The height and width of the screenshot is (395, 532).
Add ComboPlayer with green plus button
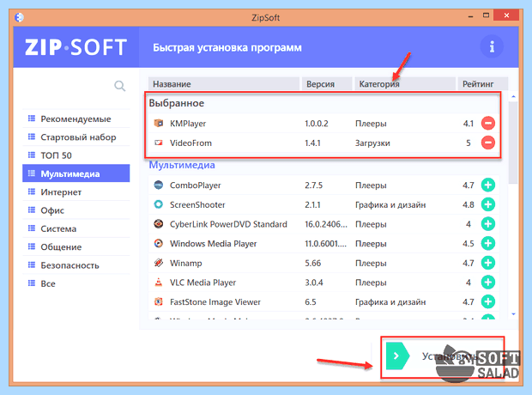point(488,185)
